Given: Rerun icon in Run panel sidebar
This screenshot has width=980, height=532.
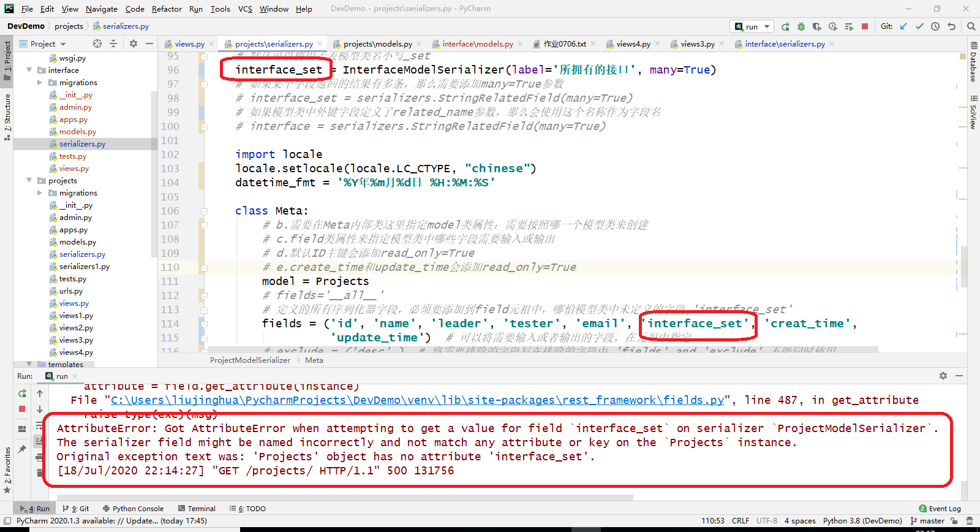Looking at the screenshot, I should pyautogui.click(x=22, y=393).
